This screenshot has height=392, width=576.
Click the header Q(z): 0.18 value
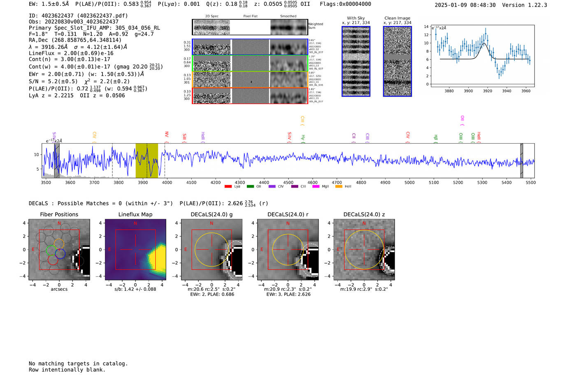click(x=227, y=4)
